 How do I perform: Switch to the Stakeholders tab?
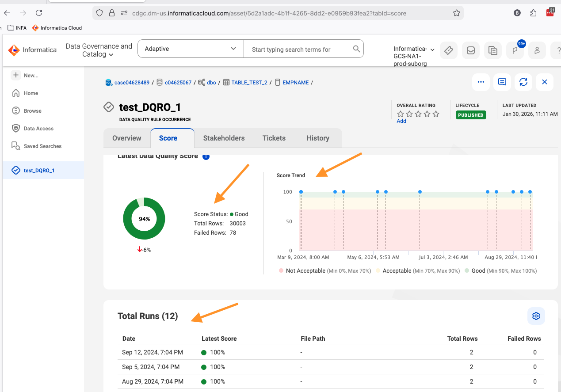click(224, 138)
